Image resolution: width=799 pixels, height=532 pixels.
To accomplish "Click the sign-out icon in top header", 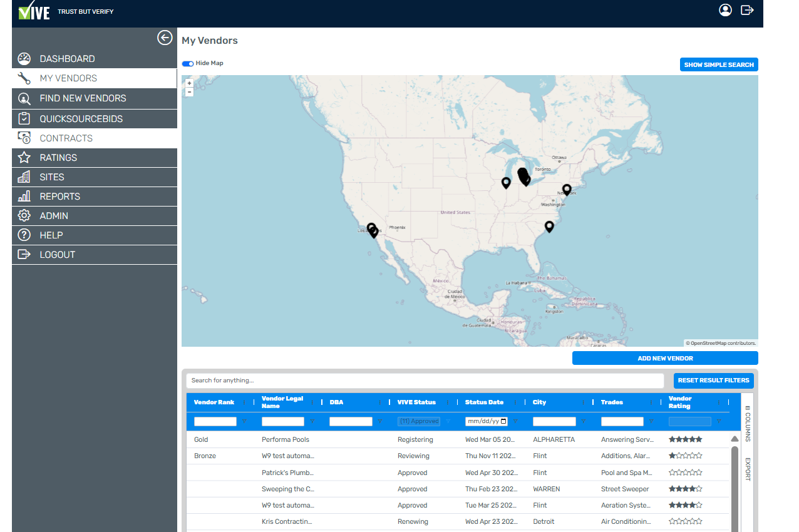I will click(x=747, y=10).
